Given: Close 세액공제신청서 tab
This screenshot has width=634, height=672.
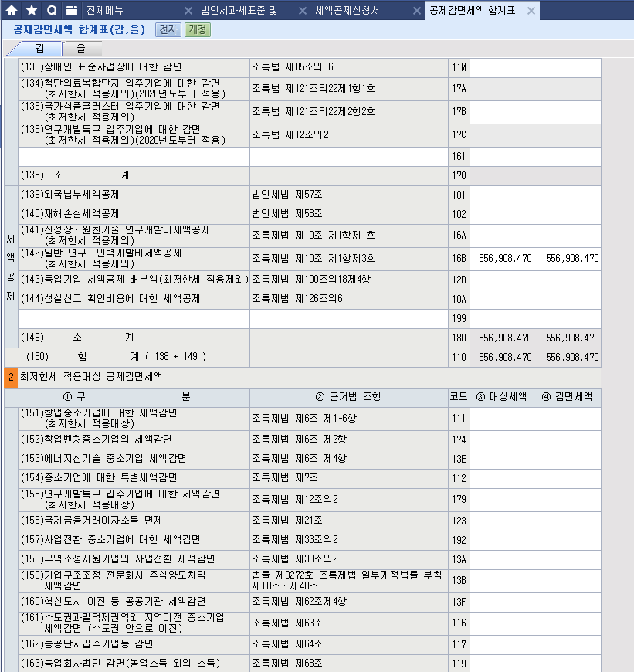Looking at the screenshot, I should pos(417,11).
